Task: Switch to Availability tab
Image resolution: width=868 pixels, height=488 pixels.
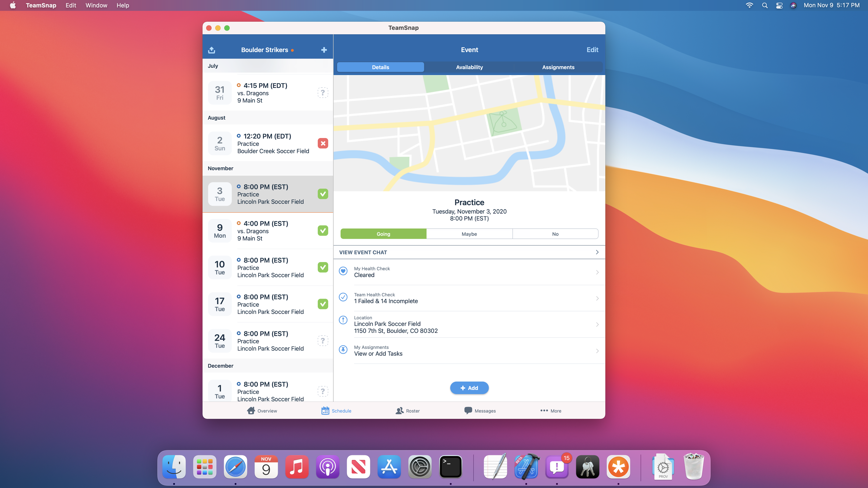Action: 469,67
